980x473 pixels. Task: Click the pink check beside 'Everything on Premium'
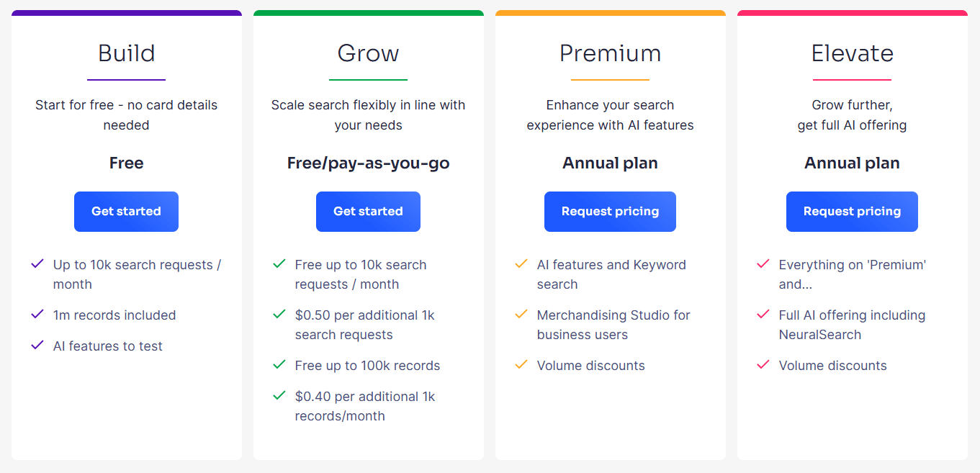(x=763, y=263)
